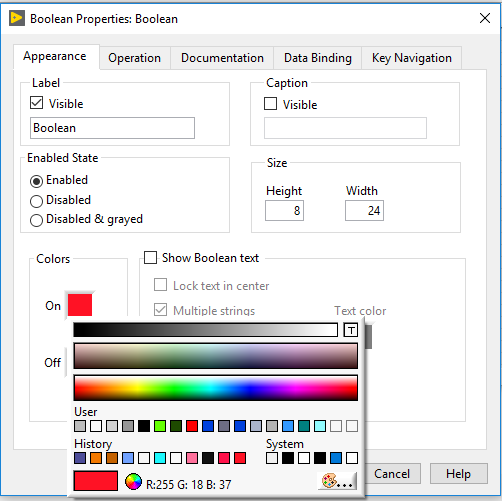
Task: Open the Data Binding tab
Action: point(318,58)
